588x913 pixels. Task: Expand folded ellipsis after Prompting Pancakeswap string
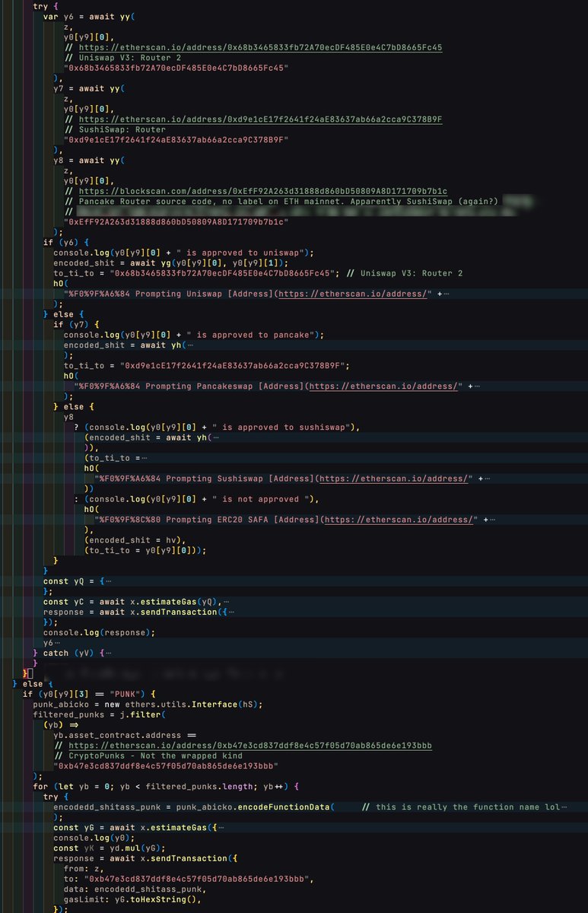click(x=476, y=387)
